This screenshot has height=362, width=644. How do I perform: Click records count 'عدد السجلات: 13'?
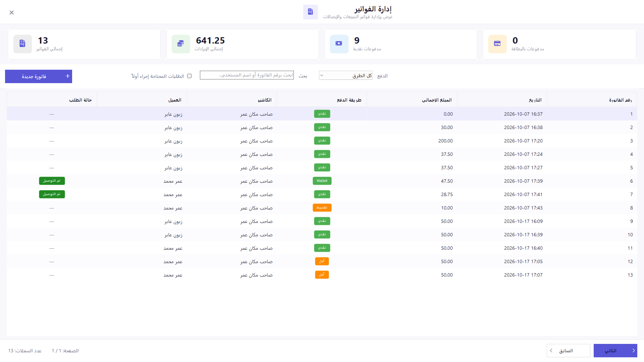pyautogui.click(x=25, y=351)
